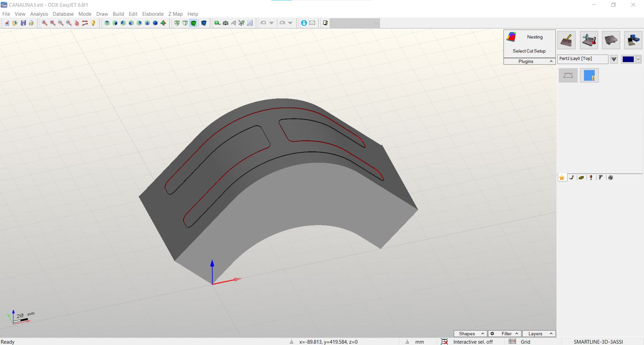This screenshot has height=345, width=644.
Task: Click the green rectangle measuring tool icon
Action: point(217,23)
